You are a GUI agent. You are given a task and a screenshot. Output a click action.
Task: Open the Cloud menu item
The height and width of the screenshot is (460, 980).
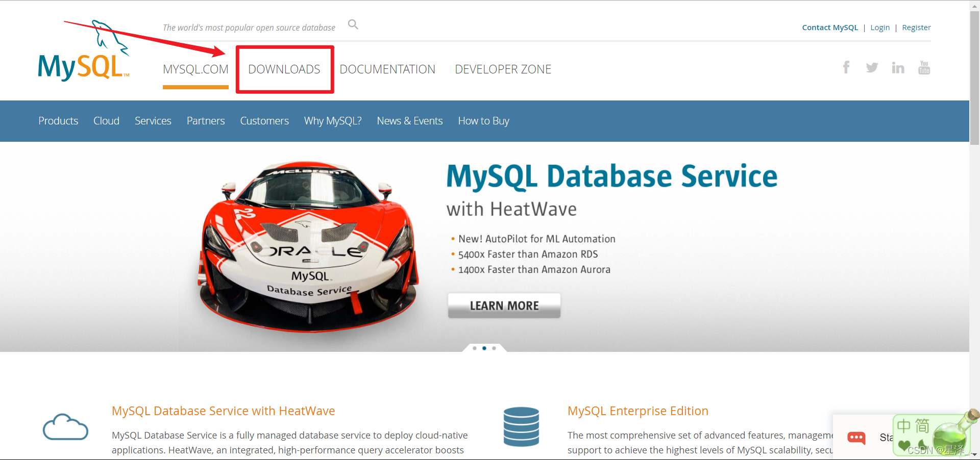106,121
